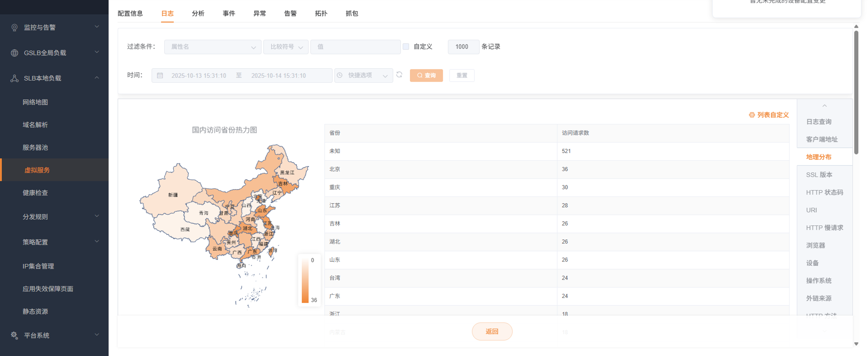This screenshot has height=356, width=868.
Task: Click the 值 input field in filter conditions
Action: pos(355,47)
